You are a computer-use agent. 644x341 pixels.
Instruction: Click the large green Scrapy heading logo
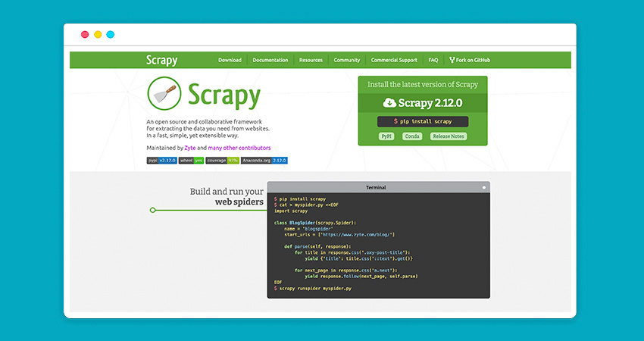click(224, 95)
